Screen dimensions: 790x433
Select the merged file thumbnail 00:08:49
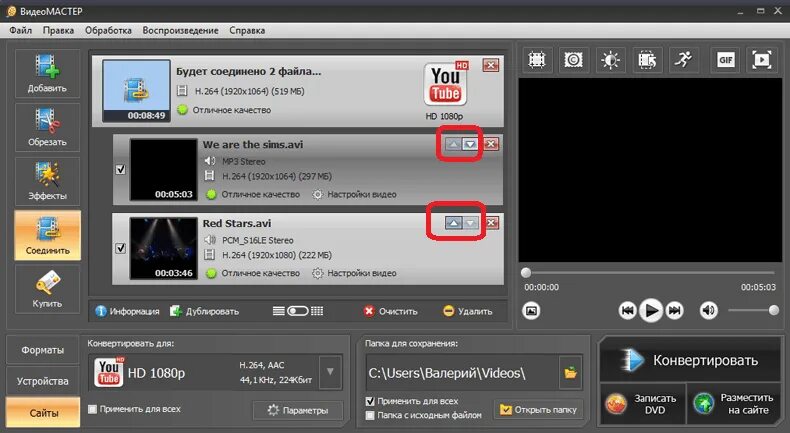[x=137, y=91]
